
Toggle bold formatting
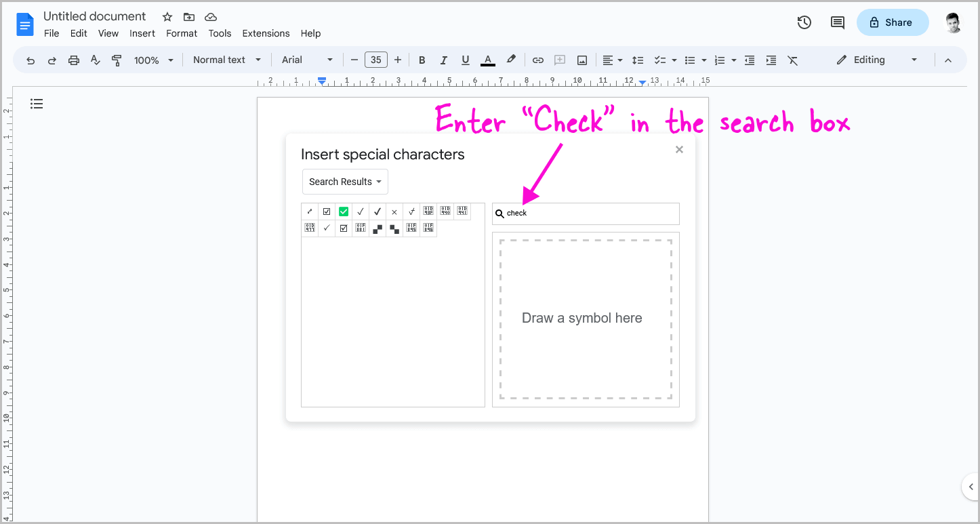[422, 60]
